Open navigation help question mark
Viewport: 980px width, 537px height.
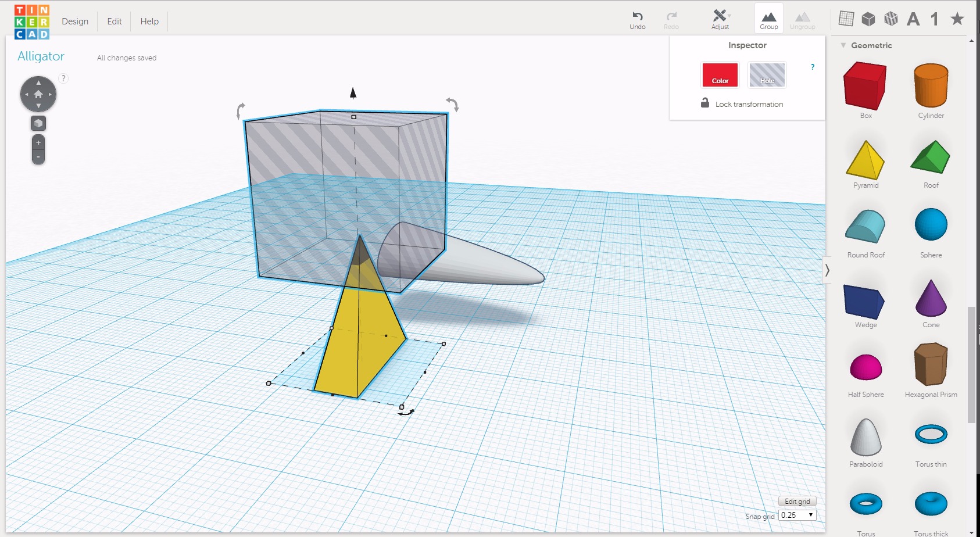pyautogui.click(x=63, y=78)
